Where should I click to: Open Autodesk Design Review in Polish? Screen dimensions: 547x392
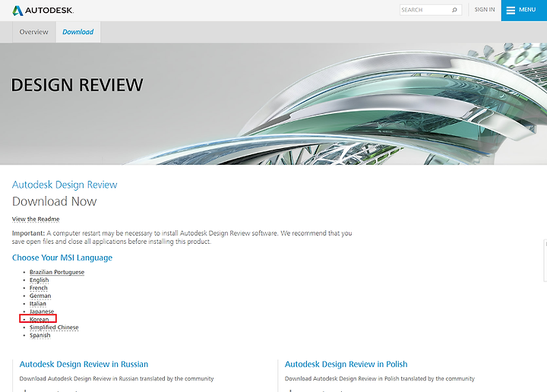(x=346, y=364)
